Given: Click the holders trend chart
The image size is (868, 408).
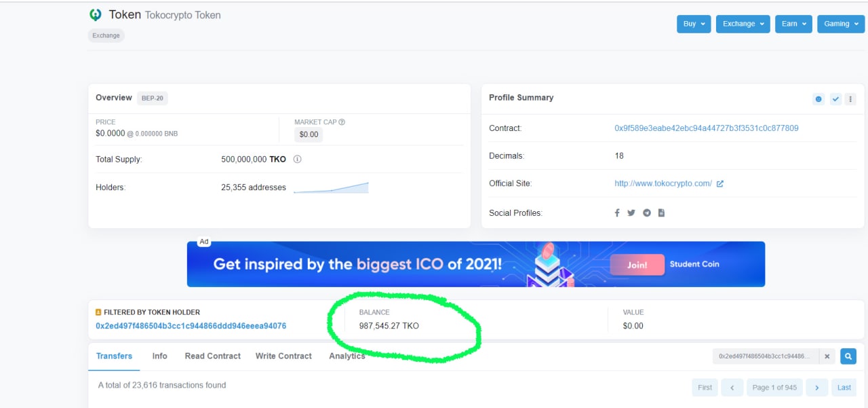Looking at the screenshot, I should click(331, 187).
